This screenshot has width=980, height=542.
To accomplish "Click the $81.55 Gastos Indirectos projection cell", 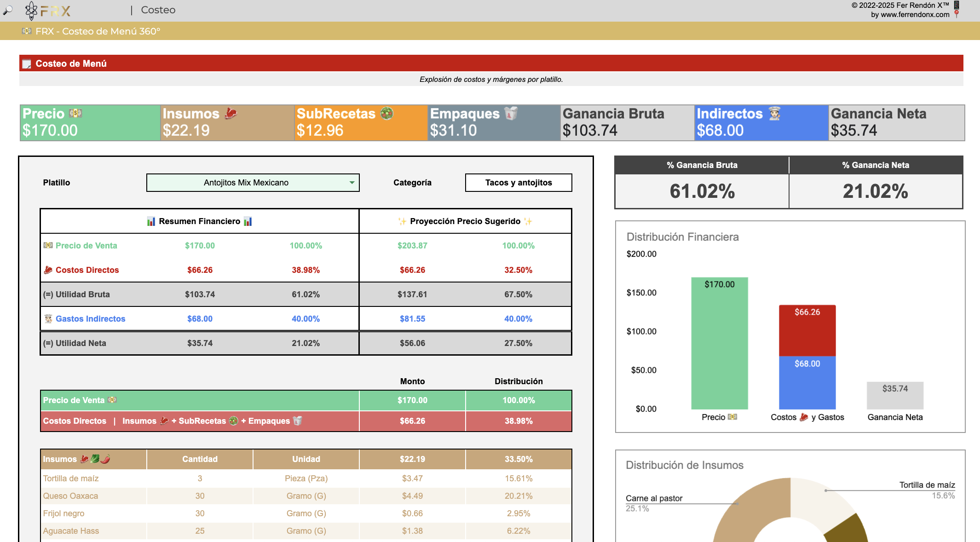I will click(412, 318).
